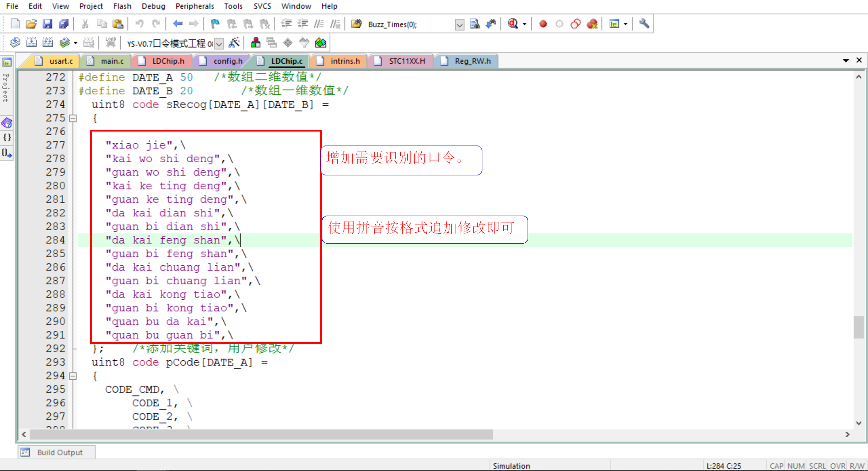Open the Configuration wrench dialog
868x471 pixels.
(x=644, y=24)
